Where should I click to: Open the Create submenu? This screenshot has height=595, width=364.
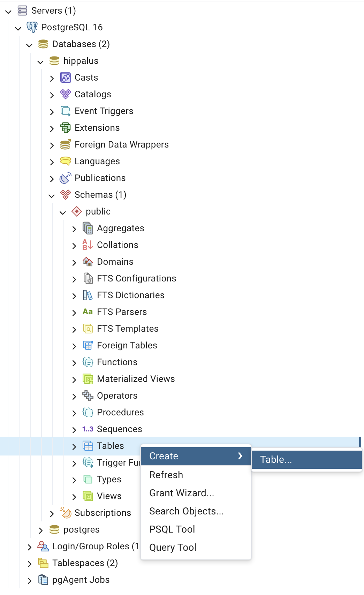click(196, 456)
